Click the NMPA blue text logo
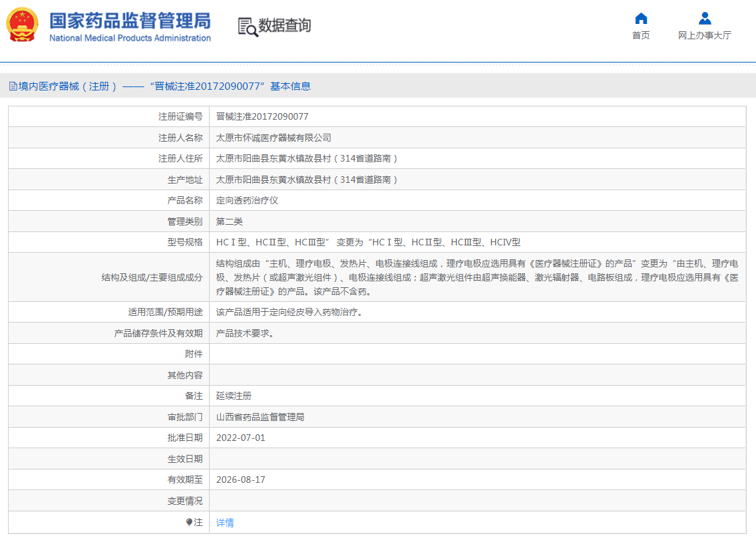The image size is (756, 542). [130, 27]
